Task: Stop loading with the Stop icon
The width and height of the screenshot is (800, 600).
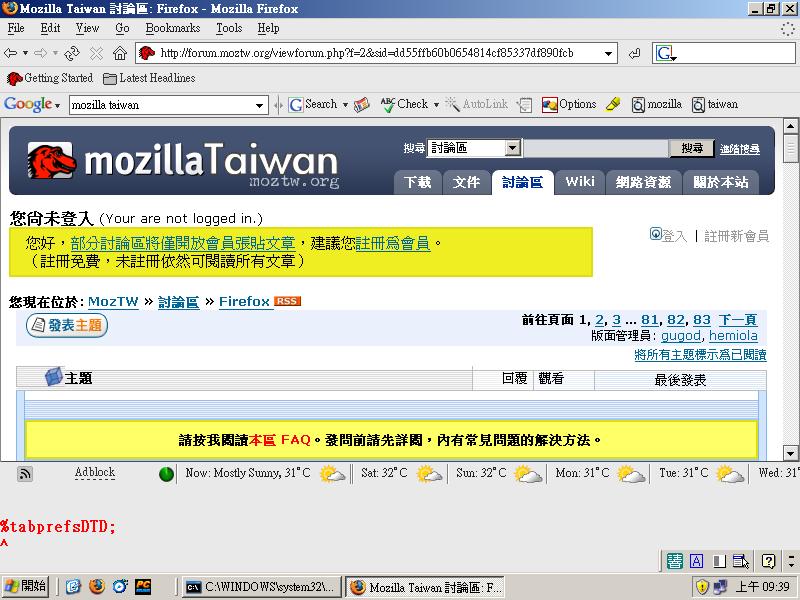Action: tap(96, 53)
